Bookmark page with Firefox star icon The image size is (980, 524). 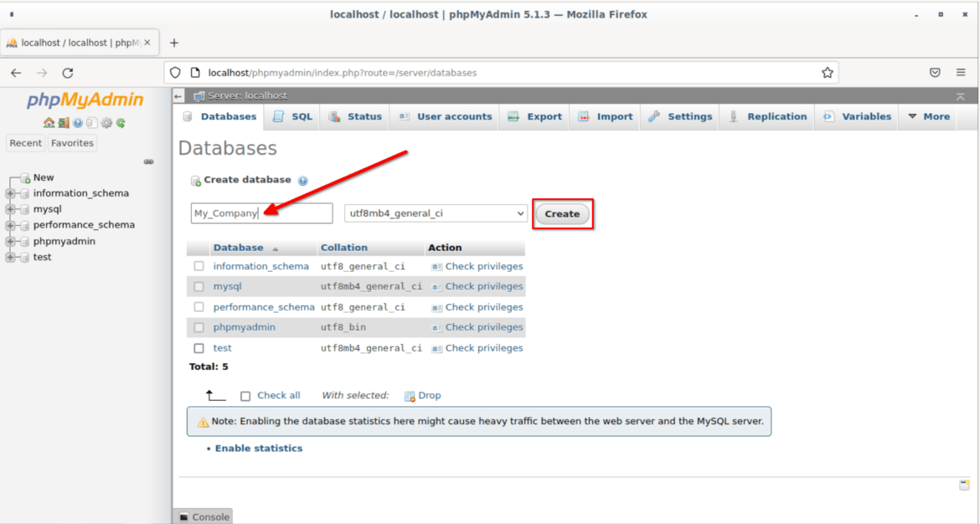(828, 73)
